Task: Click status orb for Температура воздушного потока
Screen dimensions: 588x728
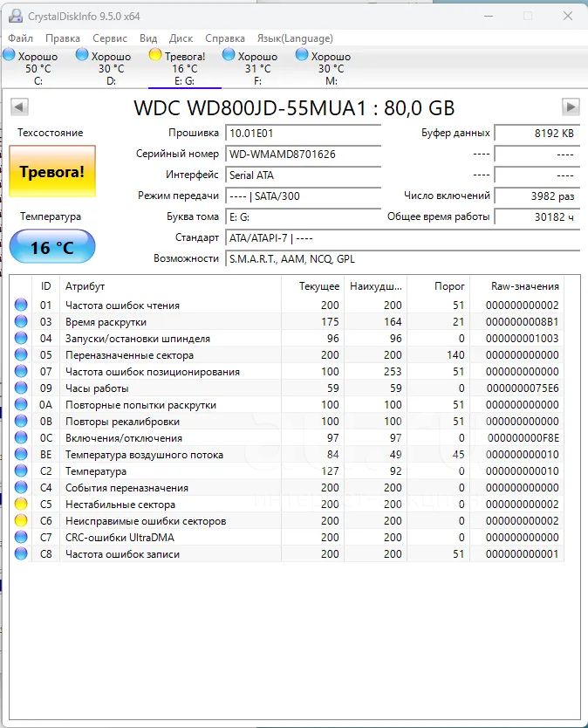Action: [21, 455]
